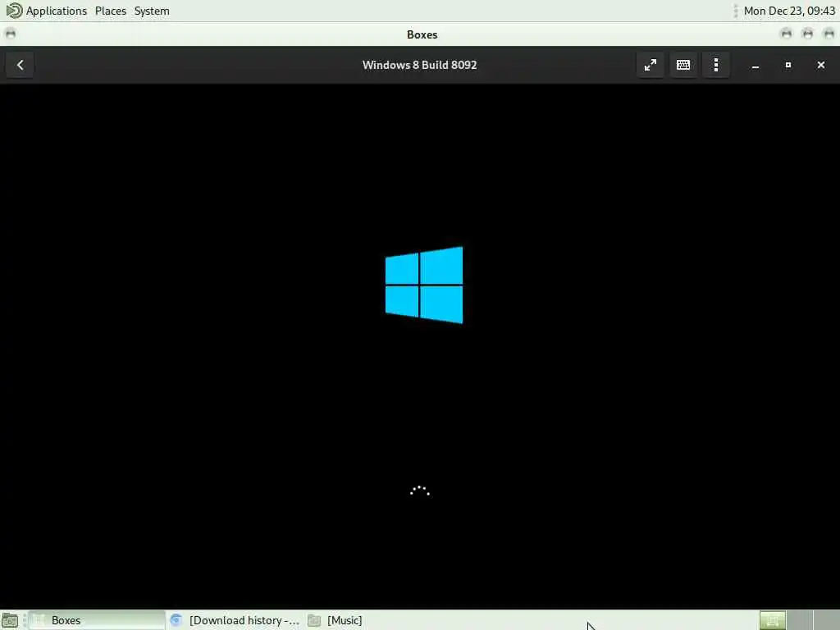
Task: Click the outer Boxes titlebar maximize icon
Action: pos(807,34)
